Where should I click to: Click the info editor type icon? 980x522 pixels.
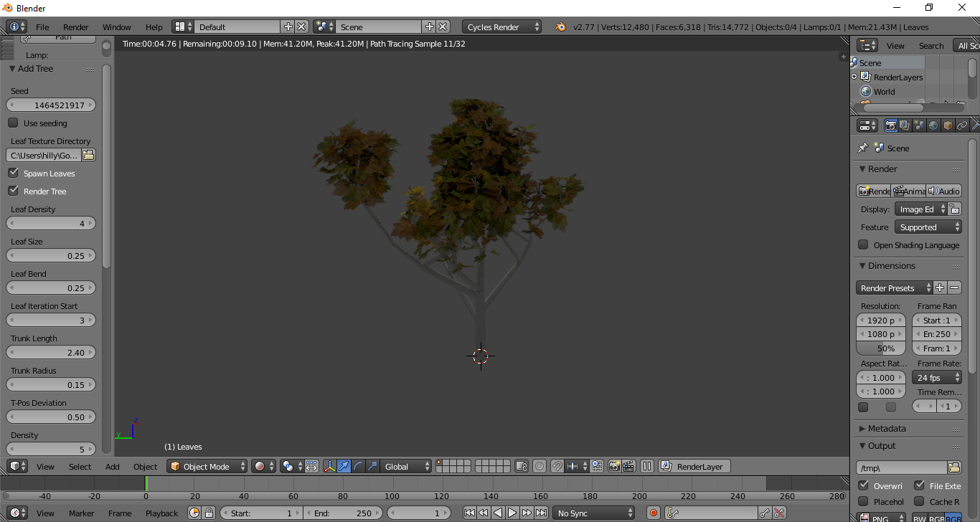coord(17,27)
